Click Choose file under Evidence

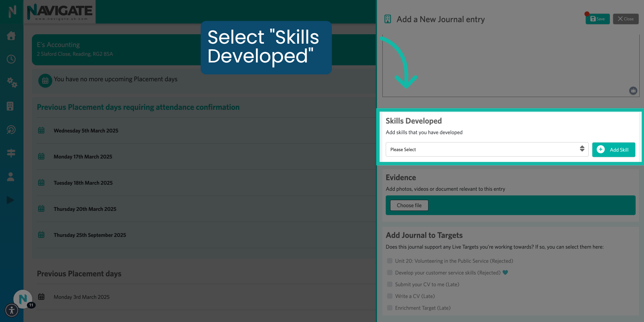point(409,205)
